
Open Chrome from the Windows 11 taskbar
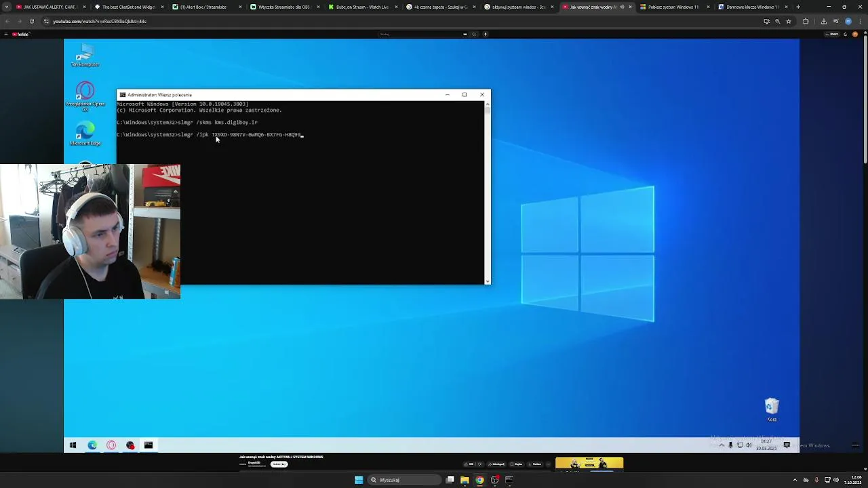pos(479,480)
